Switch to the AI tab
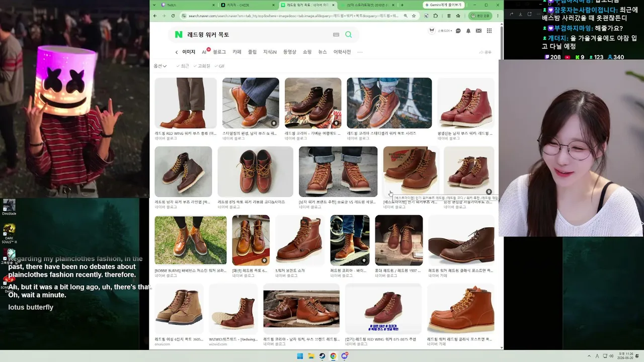Image resolution: width=644 pixels, height=362 pixels. pos(204,52)
